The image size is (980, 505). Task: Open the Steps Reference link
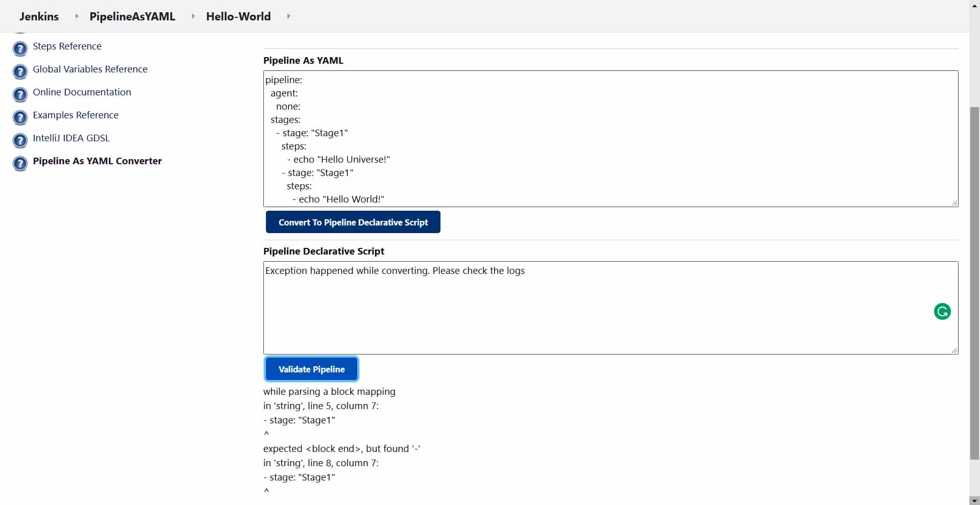[x=67, y=46]
